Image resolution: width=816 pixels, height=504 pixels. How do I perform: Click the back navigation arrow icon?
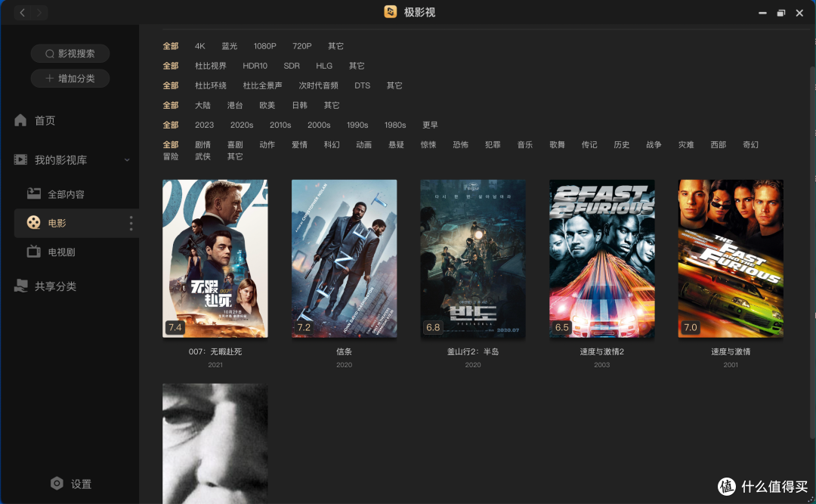21,12
